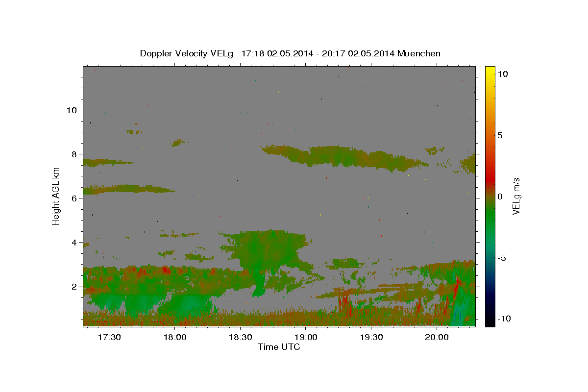
Task: Click the '17:30' time axis label
Action: point(109,338)
